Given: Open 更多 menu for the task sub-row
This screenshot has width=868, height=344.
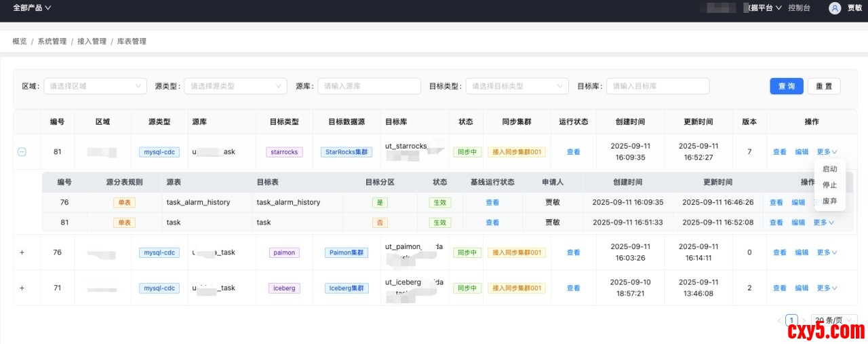Looking at the screenshot, I should point(823,223).
